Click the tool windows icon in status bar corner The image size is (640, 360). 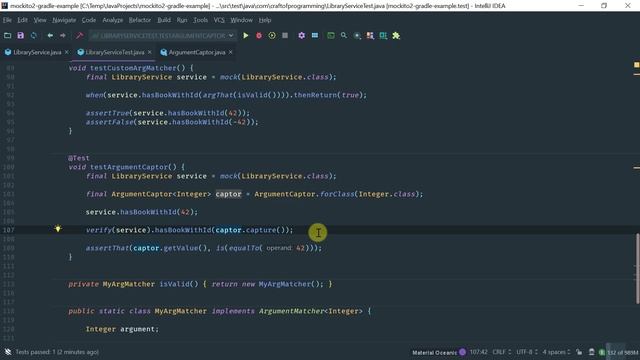(8, 352)
